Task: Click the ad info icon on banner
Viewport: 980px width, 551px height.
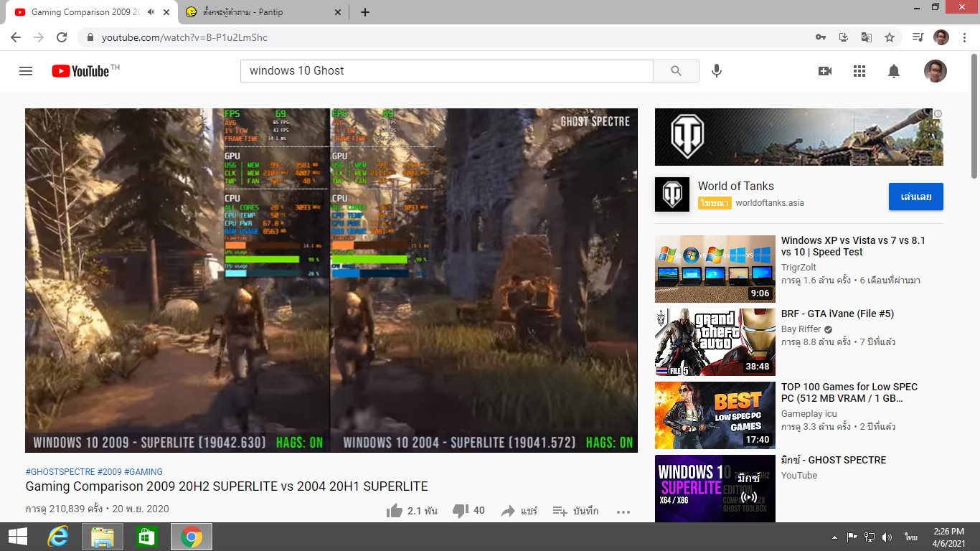Action: pyautogui.click(x=938, y=113)
